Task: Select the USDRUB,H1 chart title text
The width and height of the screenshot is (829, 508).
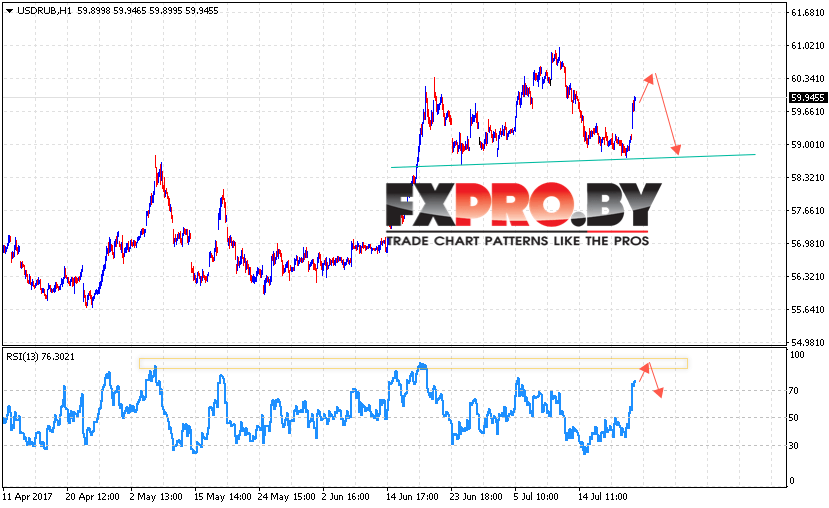Action: pos(44,11)
